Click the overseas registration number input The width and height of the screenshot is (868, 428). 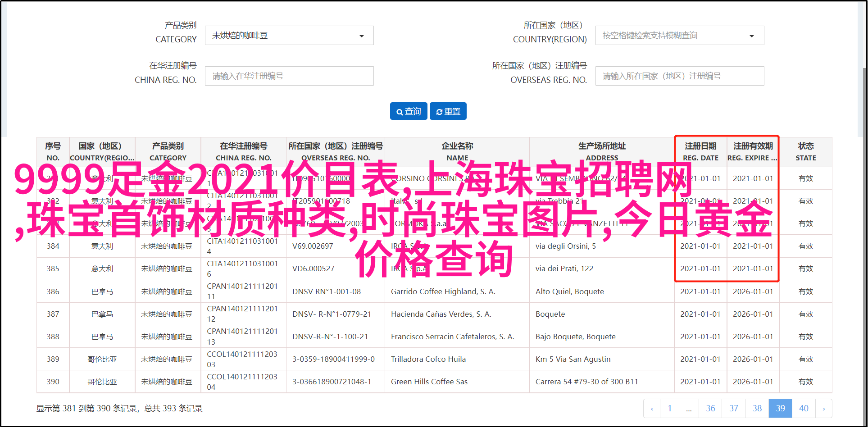pos(680,76)
